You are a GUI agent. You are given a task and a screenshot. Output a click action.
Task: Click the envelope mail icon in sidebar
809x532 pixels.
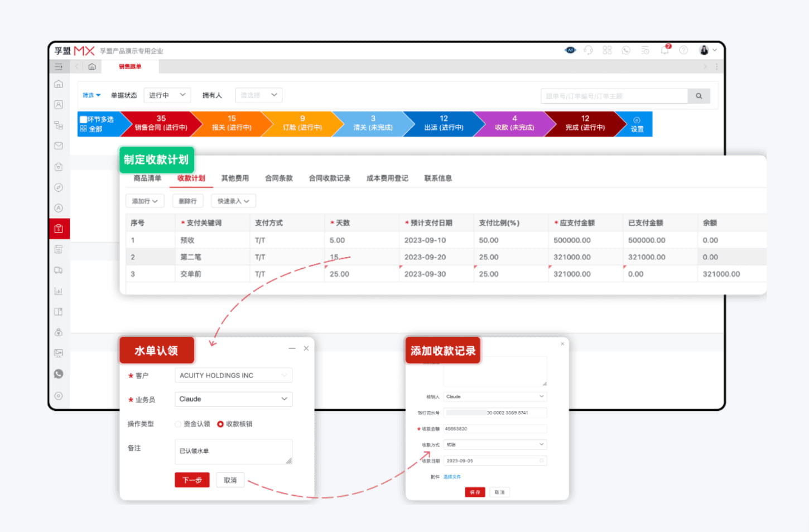(59, 146)
